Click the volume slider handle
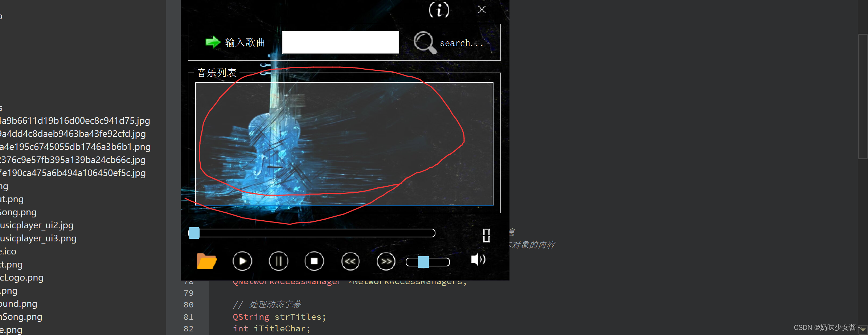Screen dimensions: 868x335 pos(423,262)
